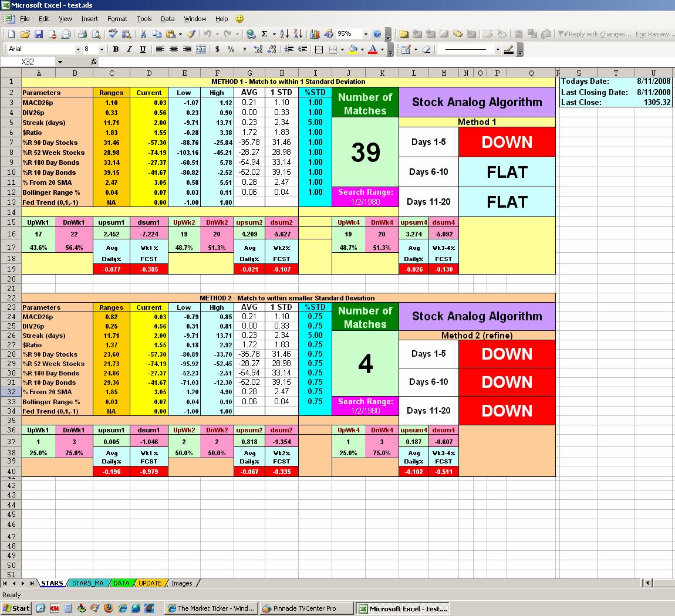Open the Windows Start button
675x616 pixels.
16,608
